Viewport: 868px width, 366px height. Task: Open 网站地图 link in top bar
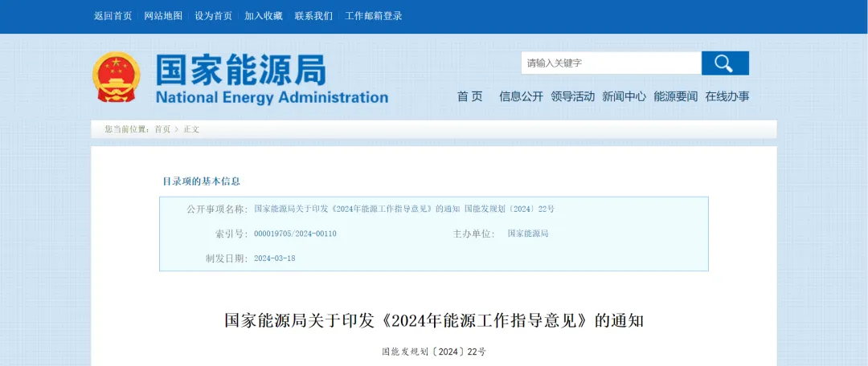coord(163,16)
